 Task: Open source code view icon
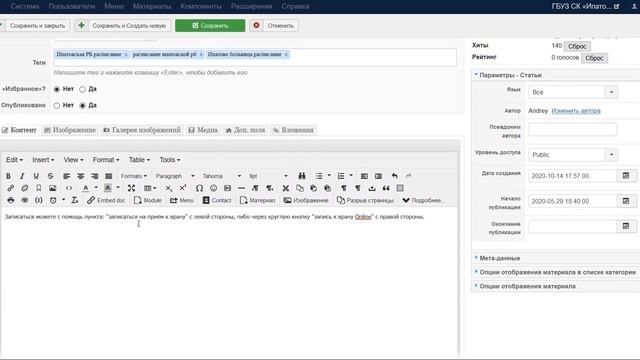tap(69, 188)
